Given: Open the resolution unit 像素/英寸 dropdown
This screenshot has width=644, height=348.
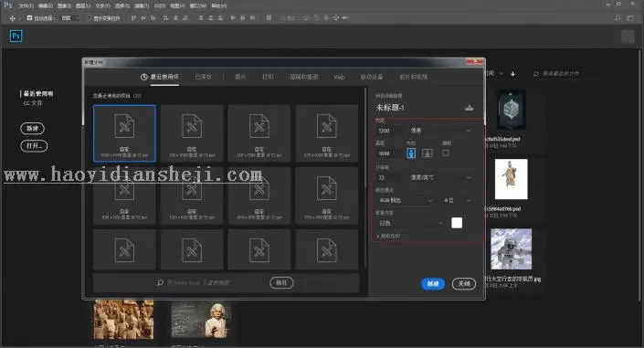Looking at the screenshot, I should pos(440,177).
